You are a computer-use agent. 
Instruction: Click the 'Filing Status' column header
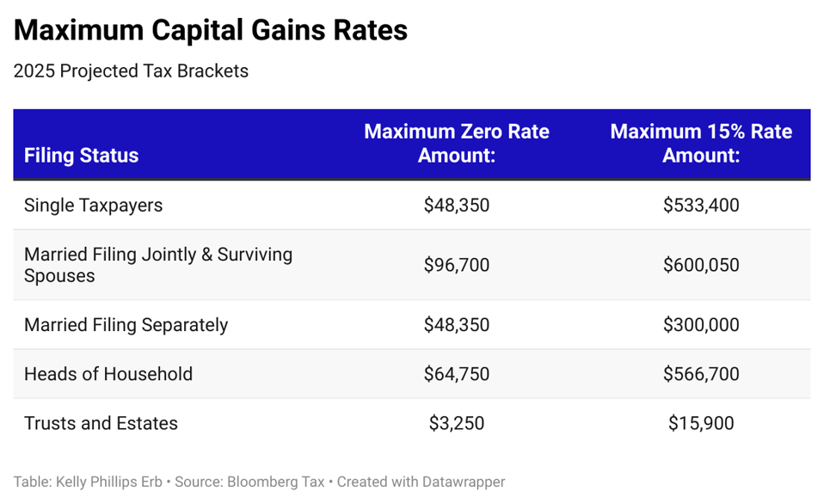tap(81, 156)
